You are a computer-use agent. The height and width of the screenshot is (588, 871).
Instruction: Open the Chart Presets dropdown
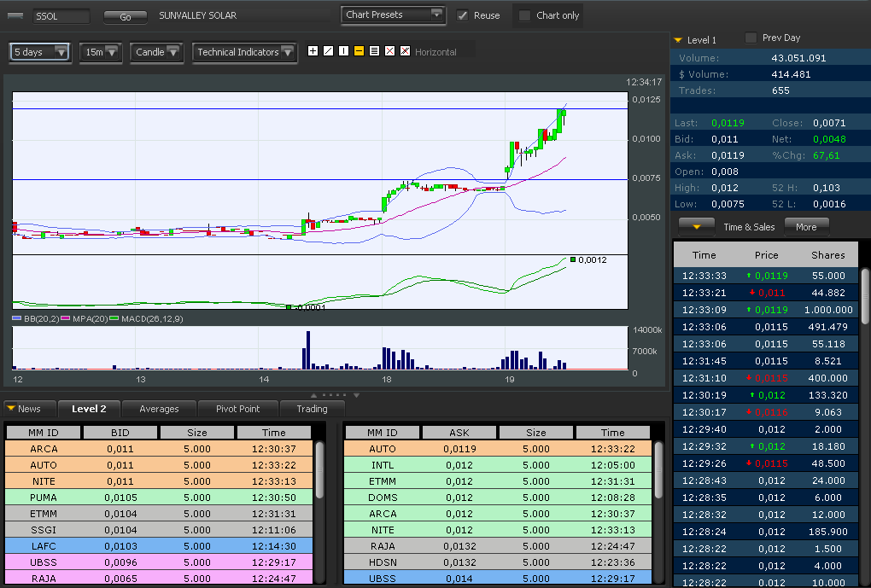click(x=394, y=15)
